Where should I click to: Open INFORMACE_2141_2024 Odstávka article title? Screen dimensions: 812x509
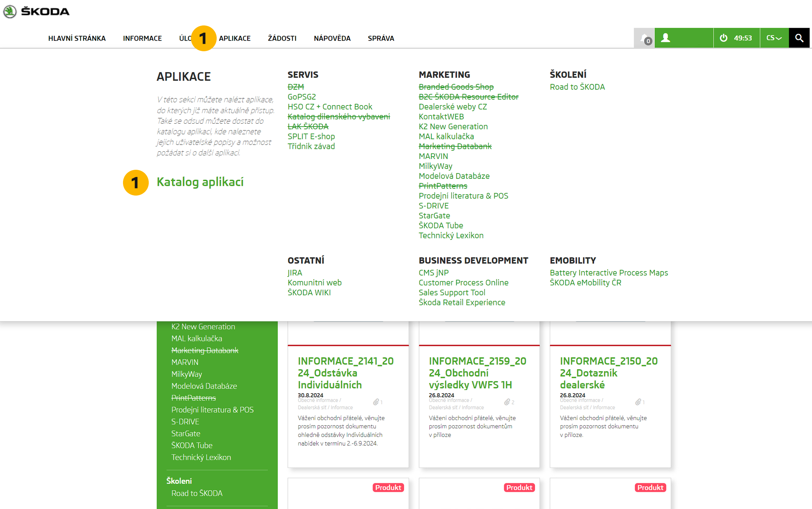click(x=345, y=373)
